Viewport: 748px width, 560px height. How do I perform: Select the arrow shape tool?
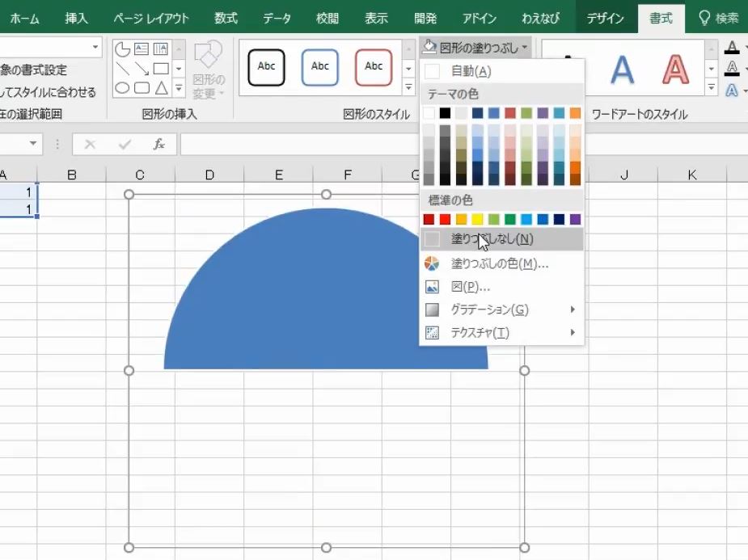point(142,69)
